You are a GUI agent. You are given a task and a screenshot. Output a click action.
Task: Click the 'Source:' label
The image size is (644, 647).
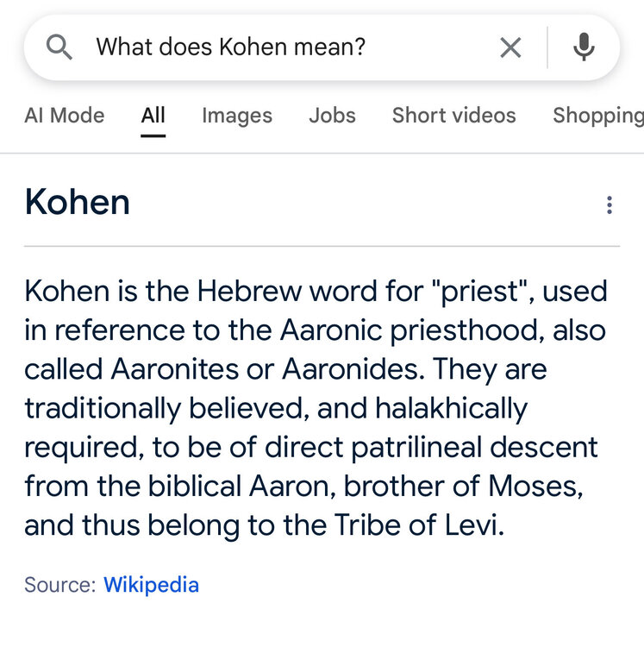click(x=59, y=585)
